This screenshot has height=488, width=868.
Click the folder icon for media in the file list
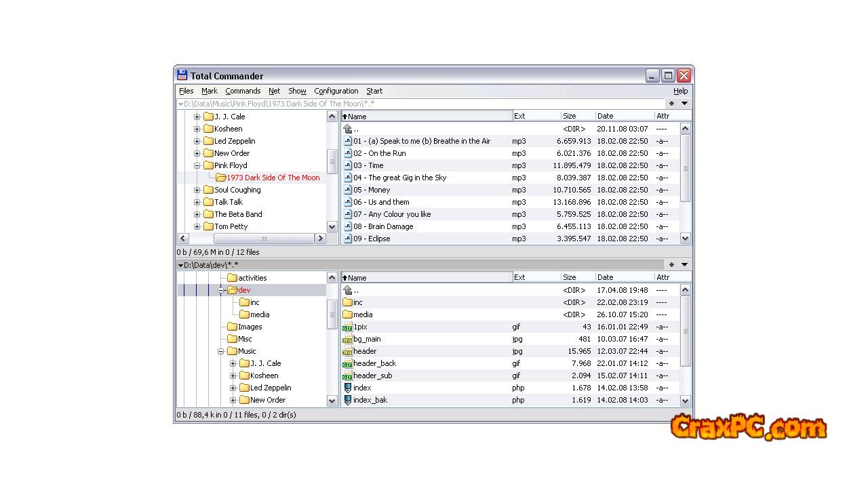tap(348, 314)
